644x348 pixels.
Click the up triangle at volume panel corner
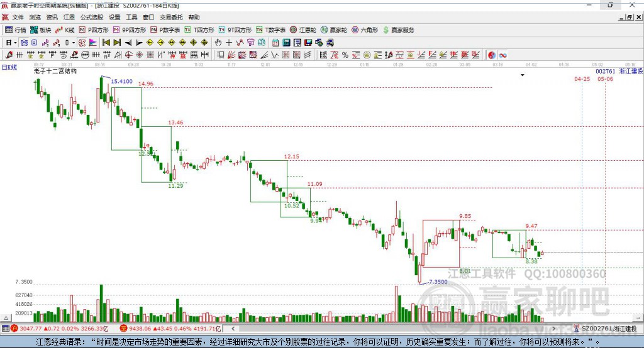click(6, 318)
